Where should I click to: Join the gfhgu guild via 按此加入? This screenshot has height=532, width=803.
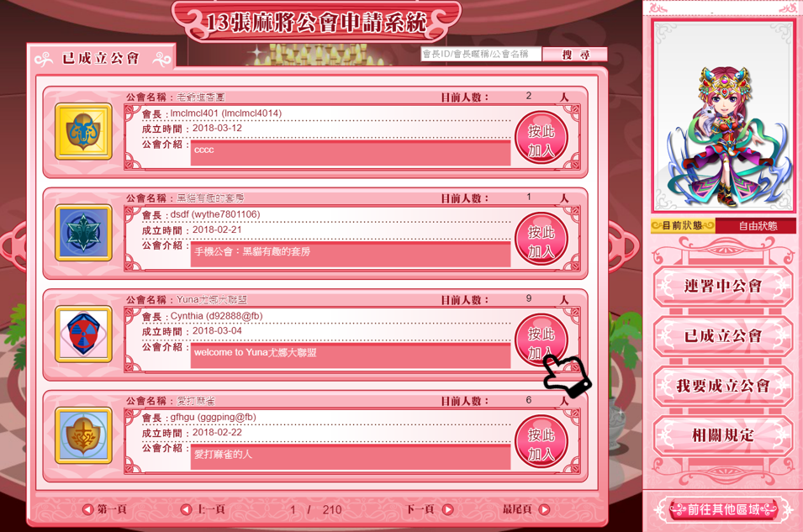click(x=541, y=441)
